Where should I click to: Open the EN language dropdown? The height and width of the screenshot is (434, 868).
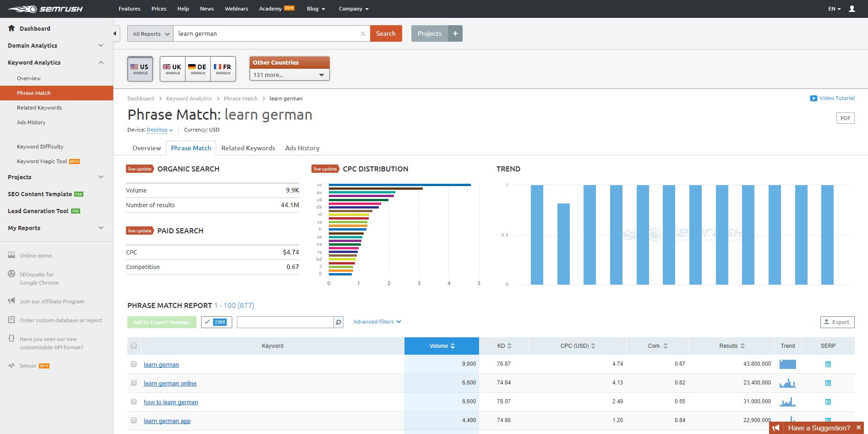coord(835,9)
